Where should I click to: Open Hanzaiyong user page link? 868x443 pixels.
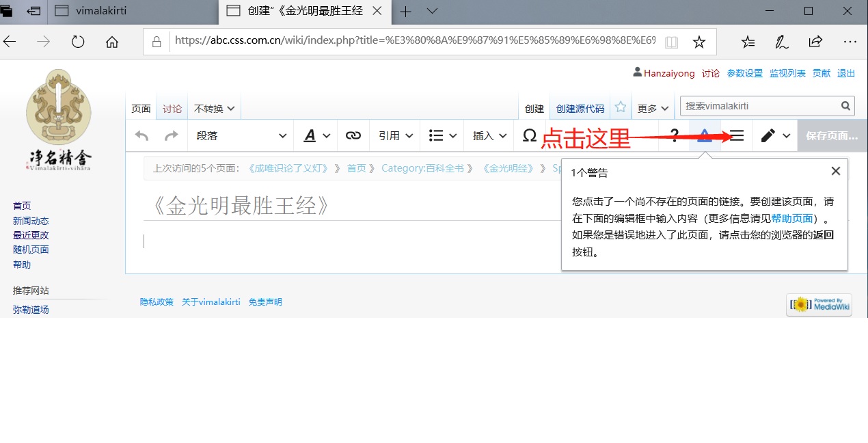pyautogui.click(x=669, y=73)
